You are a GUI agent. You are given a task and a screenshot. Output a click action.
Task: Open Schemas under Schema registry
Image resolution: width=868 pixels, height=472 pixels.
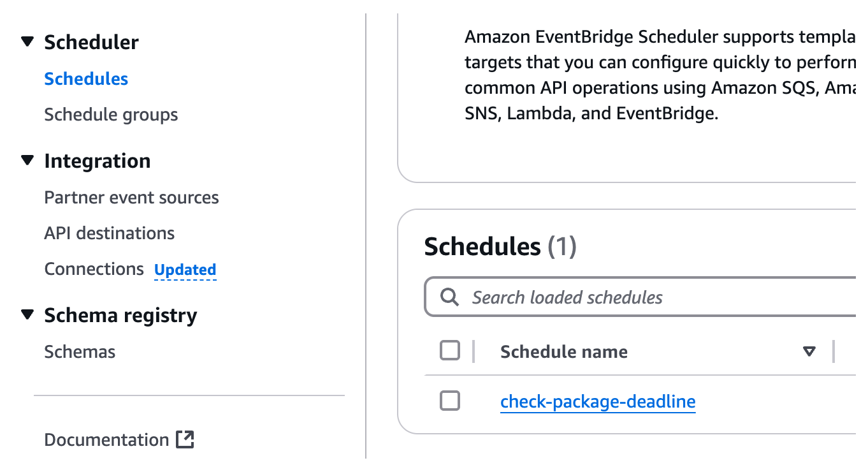click(x=80, y=352)
